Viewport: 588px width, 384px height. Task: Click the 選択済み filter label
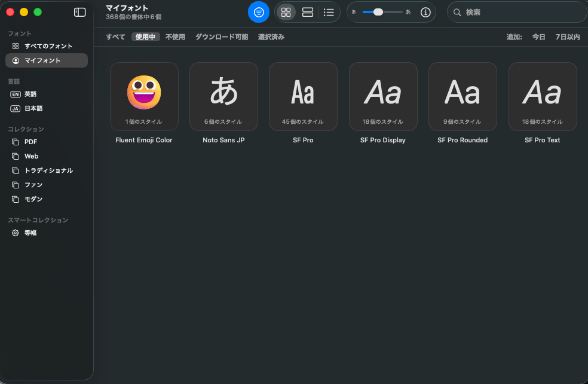click(270, 36)
